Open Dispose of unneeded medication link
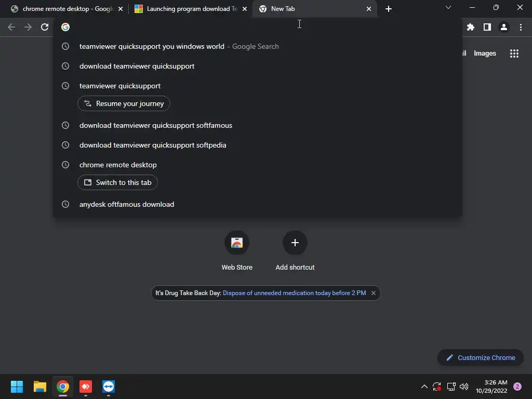532x399 pixels. pyautogui.click(x=294, y=293)
